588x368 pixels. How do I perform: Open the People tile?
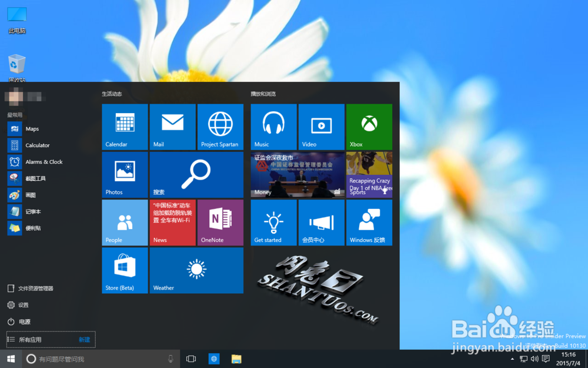pos(125,223)
